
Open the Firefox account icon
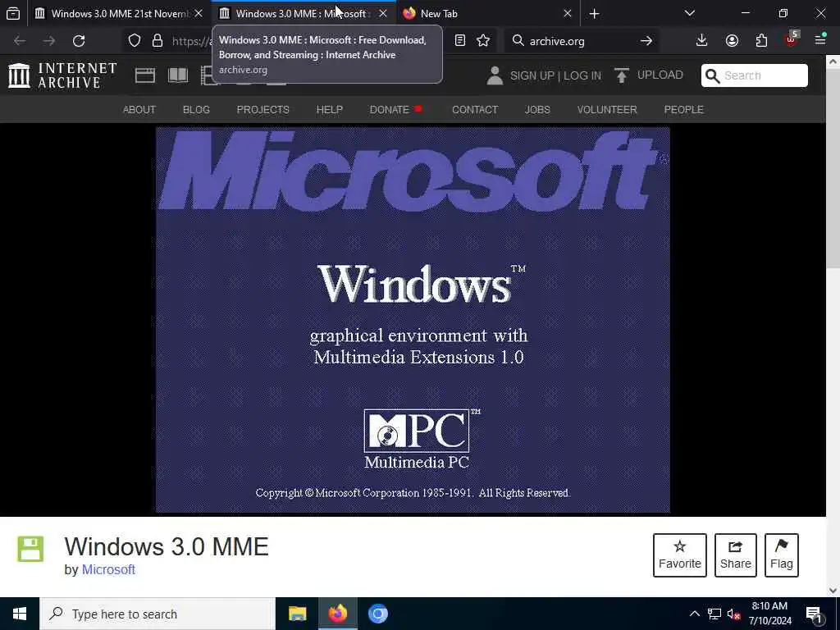point(732,41)
